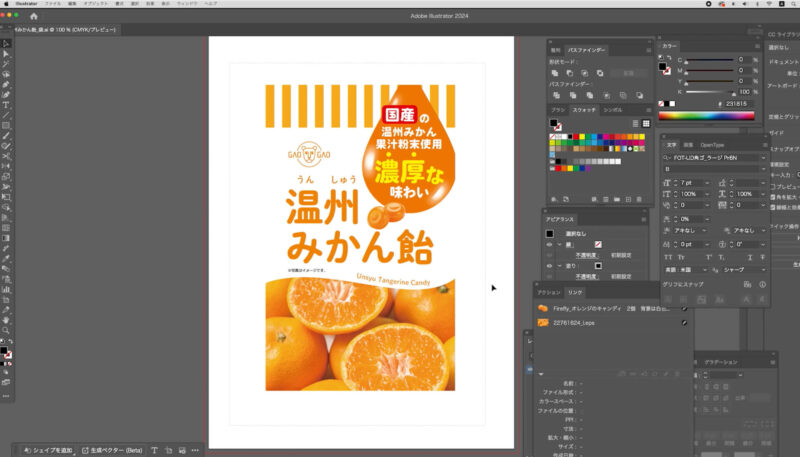
Task: Toggle visibility of the stroke attribute
Action: [549, 245]
